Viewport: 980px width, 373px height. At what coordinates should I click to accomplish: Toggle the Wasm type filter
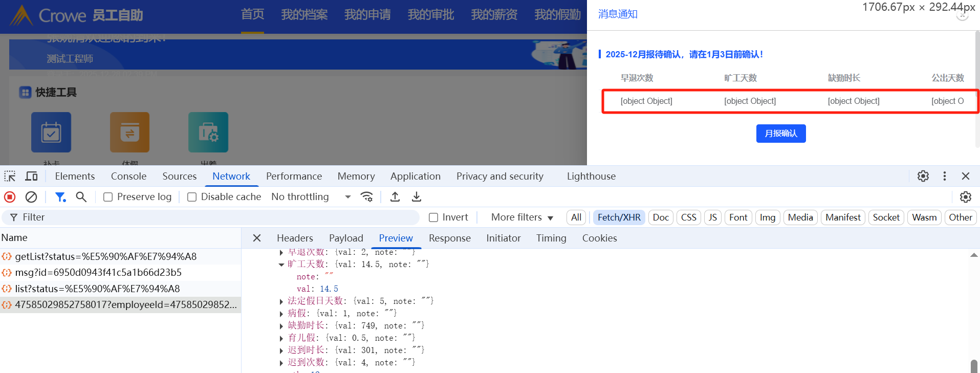(x=924, y=217)
